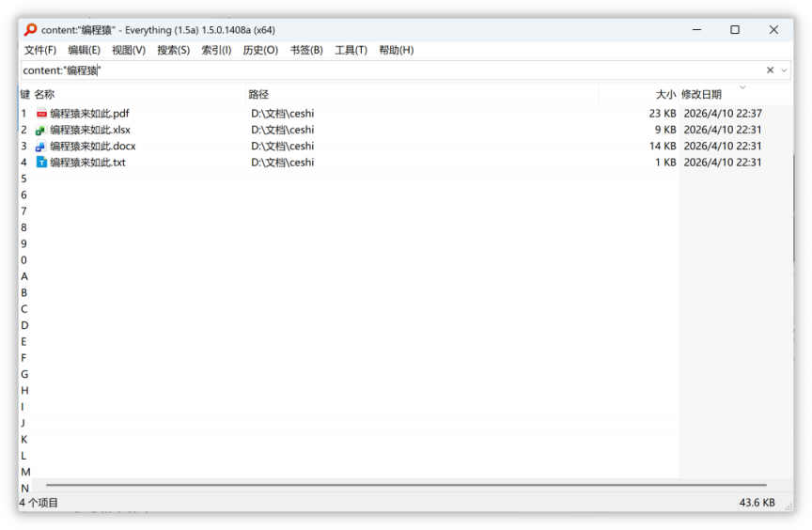Sort results by the 名称 column header
Screen dimensions: 812x530
(44, 95)
